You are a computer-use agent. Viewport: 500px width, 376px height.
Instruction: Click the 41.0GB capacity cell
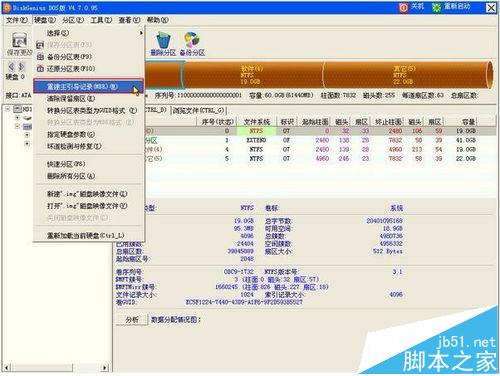465,140
